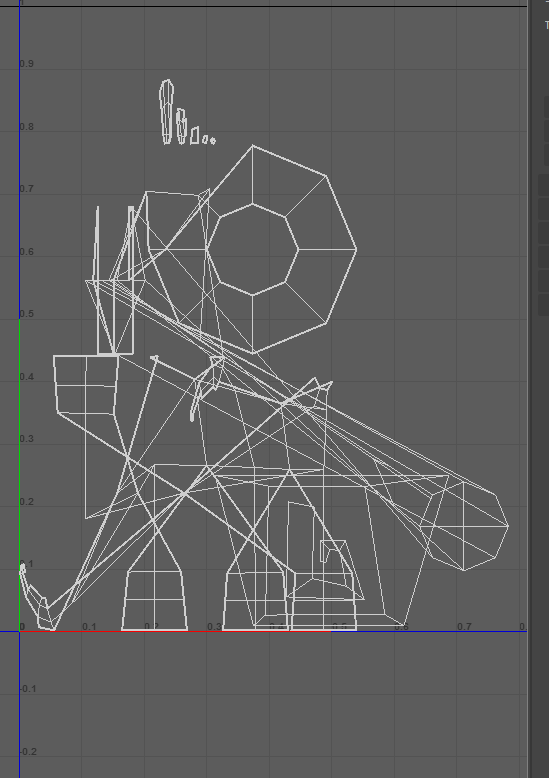Click the -0.1 label on the vertical axis
Screen dimensions: 549x778
click(28, 689)
